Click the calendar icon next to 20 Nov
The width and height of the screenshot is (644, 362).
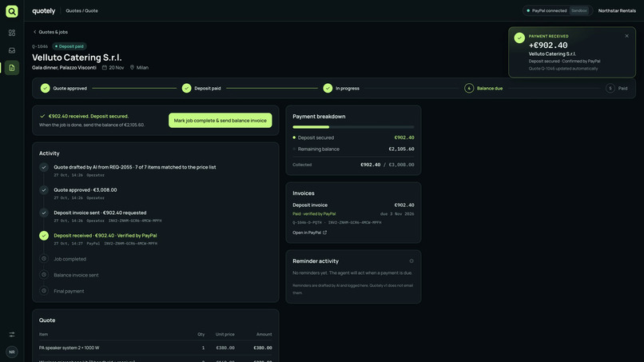click(x=105, y=68)
